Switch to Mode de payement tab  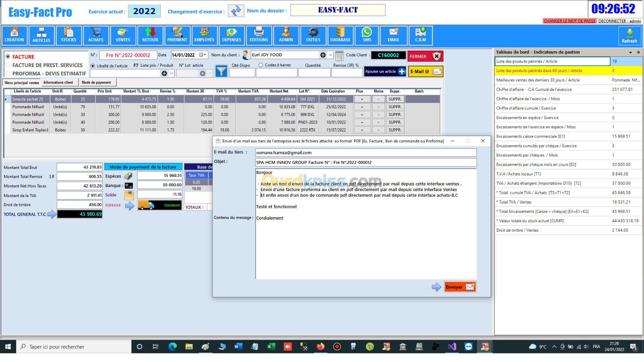(x=96, y=82)
